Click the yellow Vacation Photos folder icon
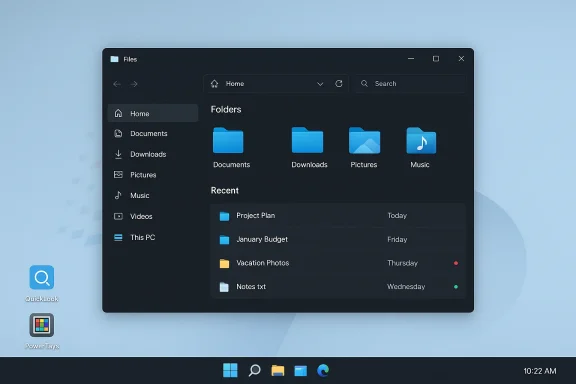 [224, 263]
